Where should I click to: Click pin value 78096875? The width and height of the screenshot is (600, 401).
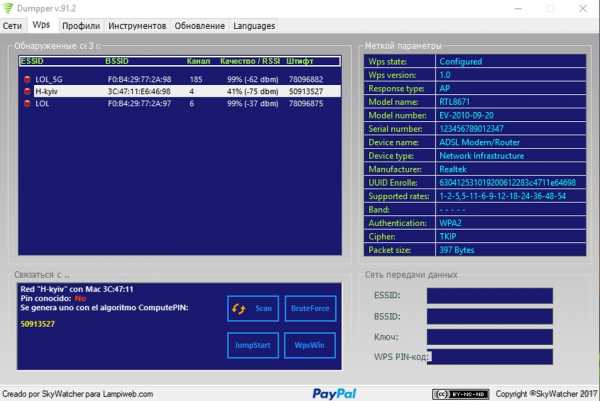pyautogui.click(x=306, y=104)
